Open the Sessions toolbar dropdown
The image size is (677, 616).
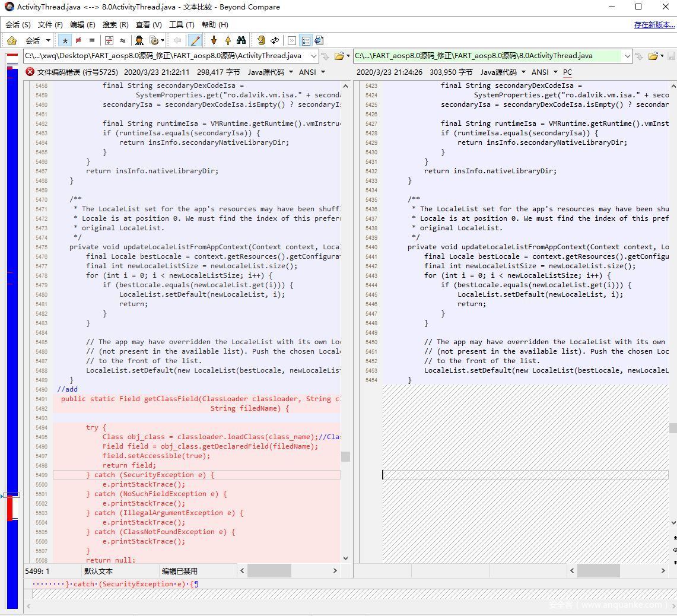tap(37, 40)
